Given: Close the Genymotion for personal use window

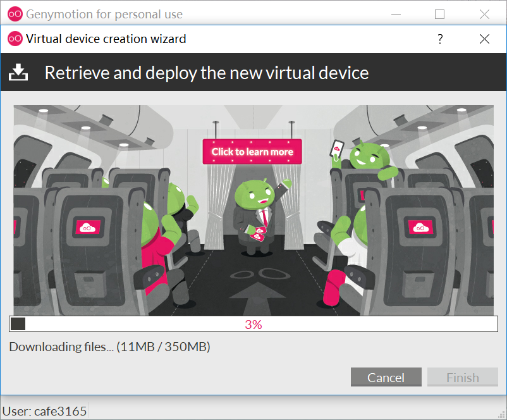Looking at the screenshot, I should coord(484,15).
